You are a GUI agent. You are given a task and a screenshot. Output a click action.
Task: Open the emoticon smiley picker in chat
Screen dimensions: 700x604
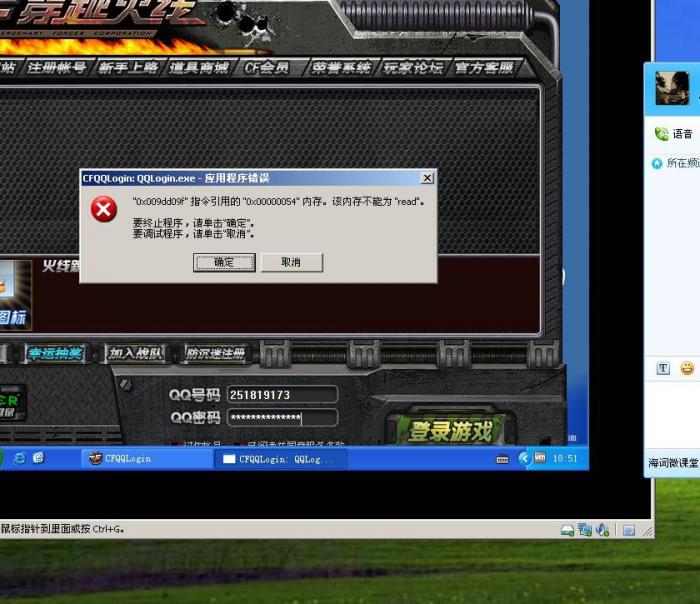[x=687, y=368]
